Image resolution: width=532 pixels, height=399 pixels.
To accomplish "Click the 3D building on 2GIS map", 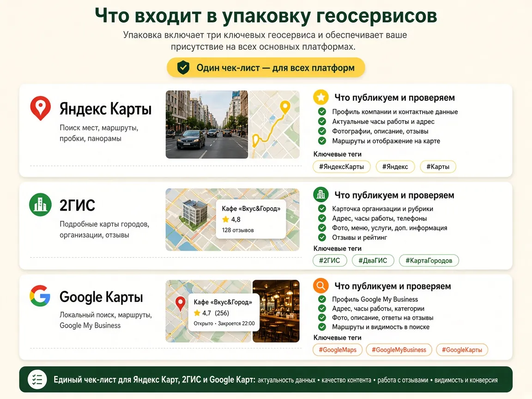I will [194, 214].
